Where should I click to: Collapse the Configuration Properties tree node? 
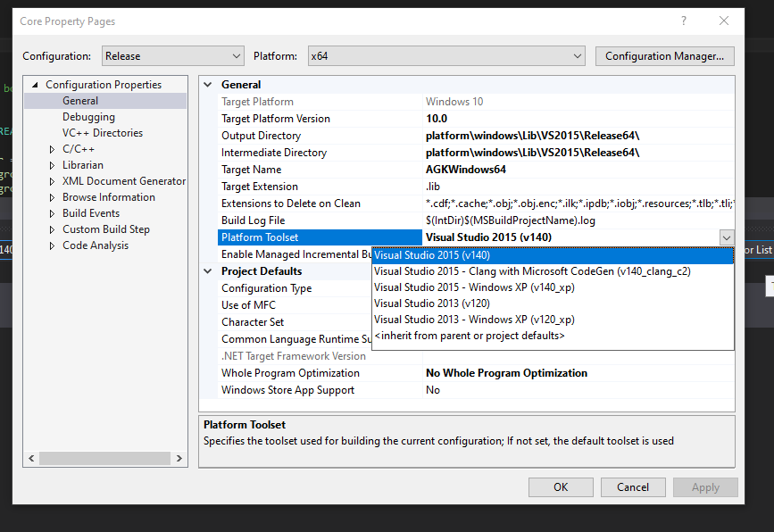click(x=35, y=85)
